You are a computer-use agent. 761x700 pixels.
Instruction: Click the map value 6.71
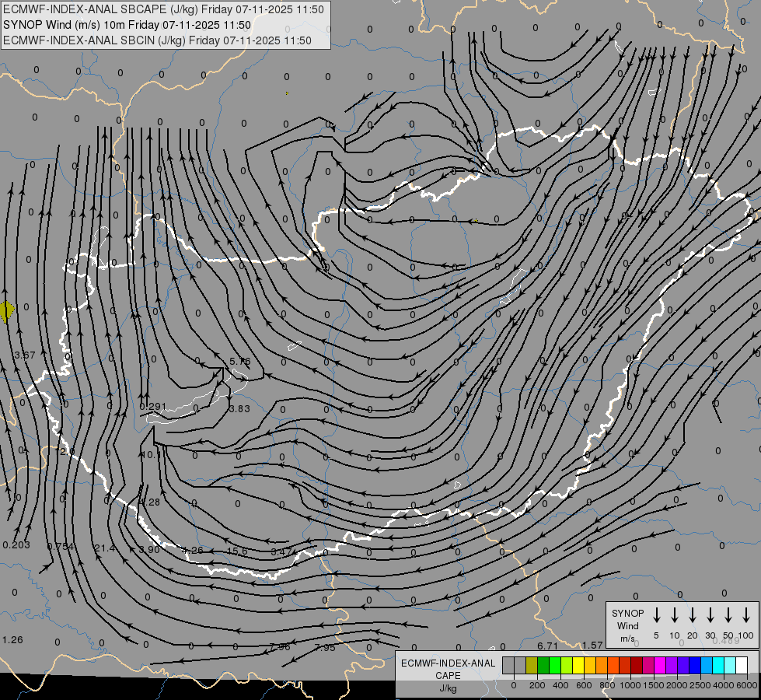point(547,646)
